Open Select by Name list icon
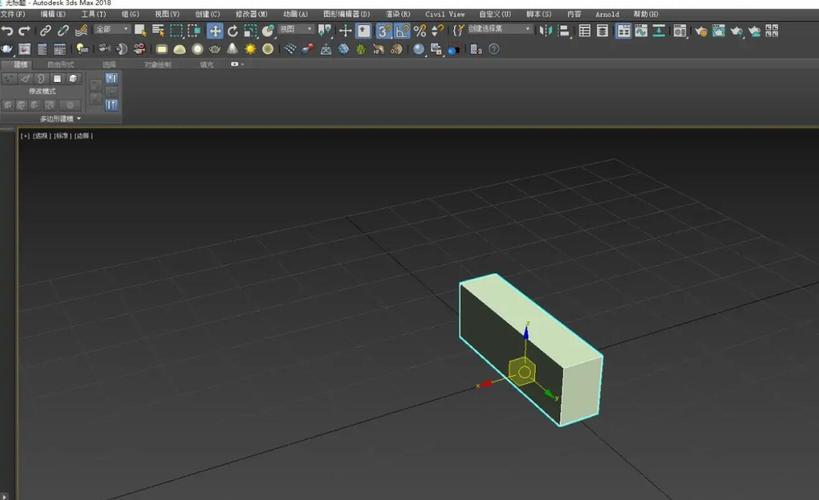 [x=158, y=31]
